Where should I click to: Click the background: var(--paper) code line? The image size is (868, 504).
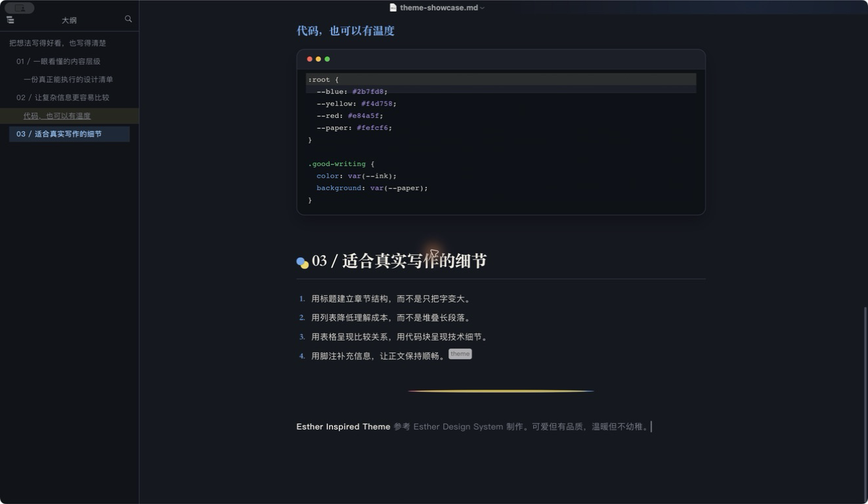[372, 188]
